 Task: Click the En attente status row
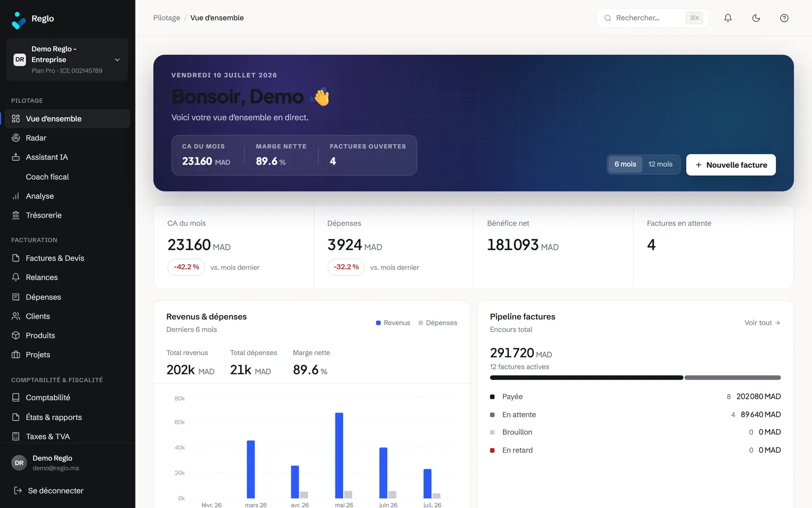pyautogui.click(x=635, y=415)
